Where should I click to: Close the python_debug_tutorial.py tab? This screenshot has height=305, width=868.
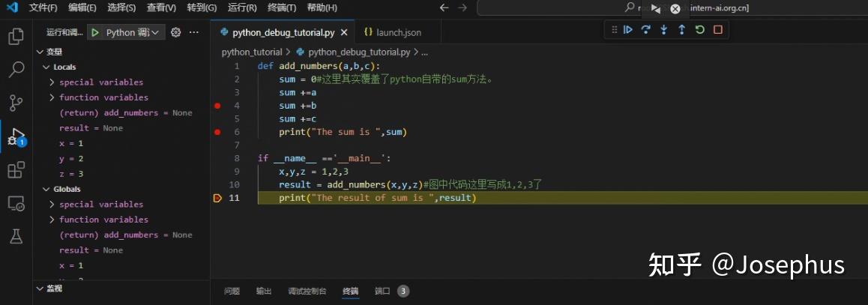[x=344, y=33]
